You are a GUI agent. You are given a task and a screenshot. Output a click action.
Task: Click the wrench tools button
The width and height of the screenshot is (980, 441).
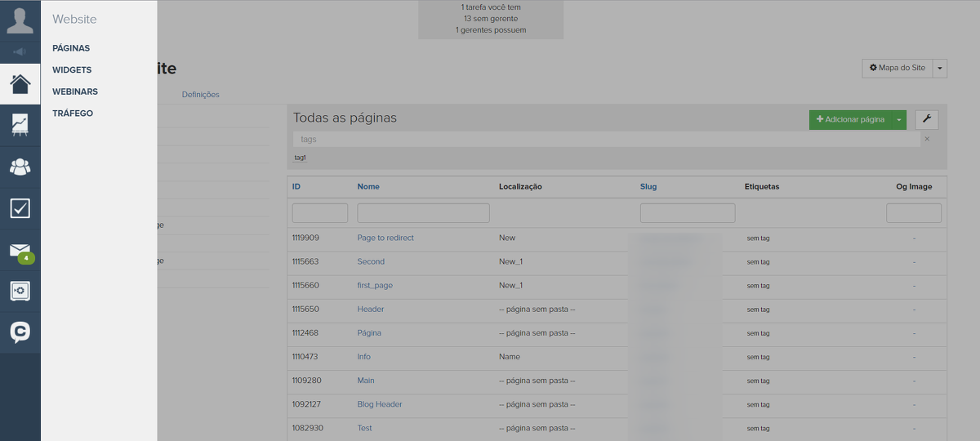click(x=927, y=119)
